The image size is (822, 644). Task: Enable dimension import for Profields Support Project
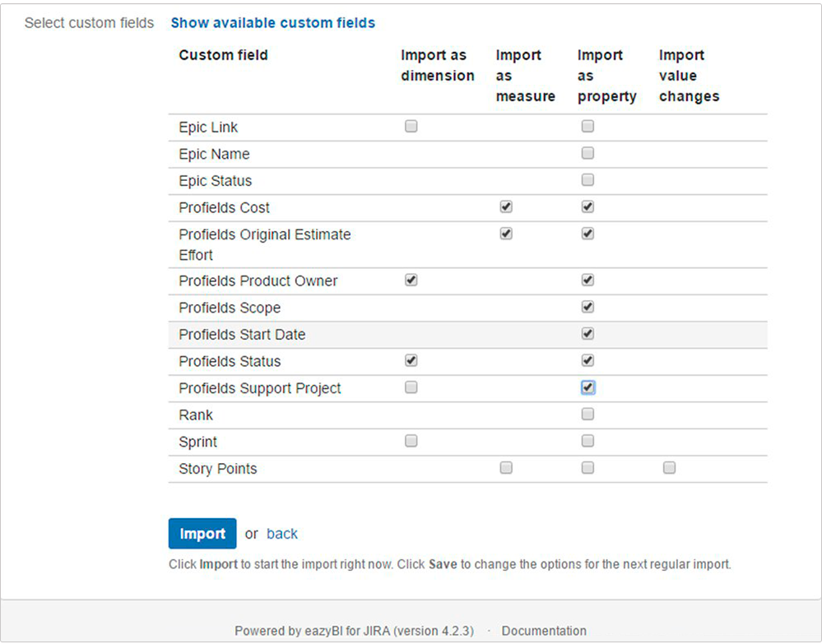(411, 387)
